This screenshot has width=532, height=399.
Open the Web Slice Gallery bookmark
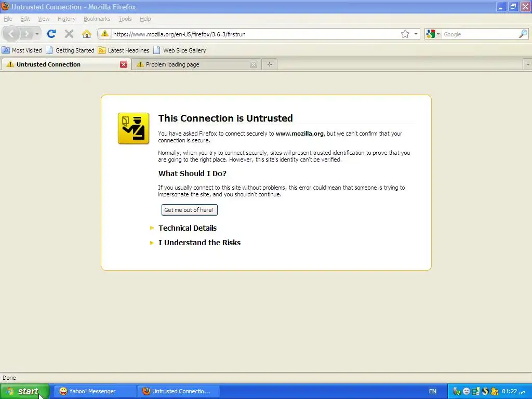[x=179, y=50]
